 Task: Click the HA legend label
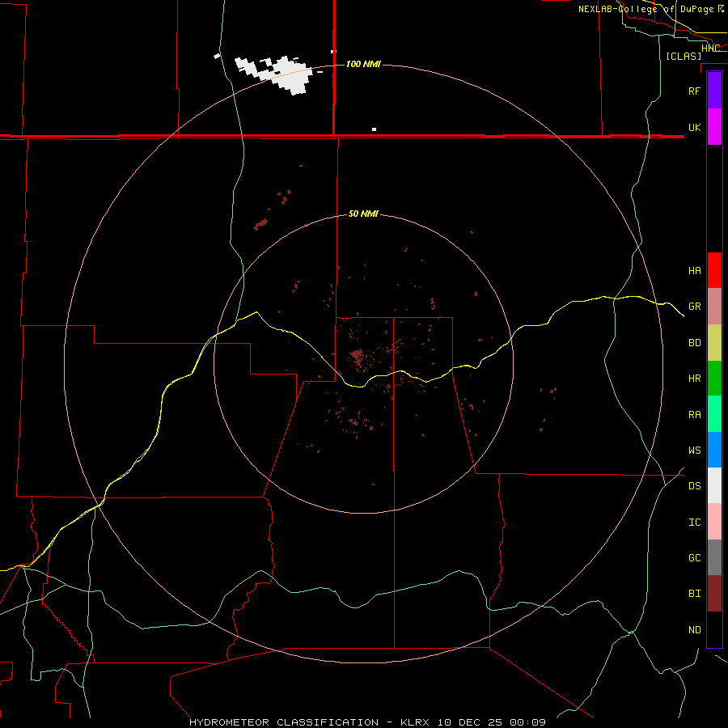pos(694,271)
